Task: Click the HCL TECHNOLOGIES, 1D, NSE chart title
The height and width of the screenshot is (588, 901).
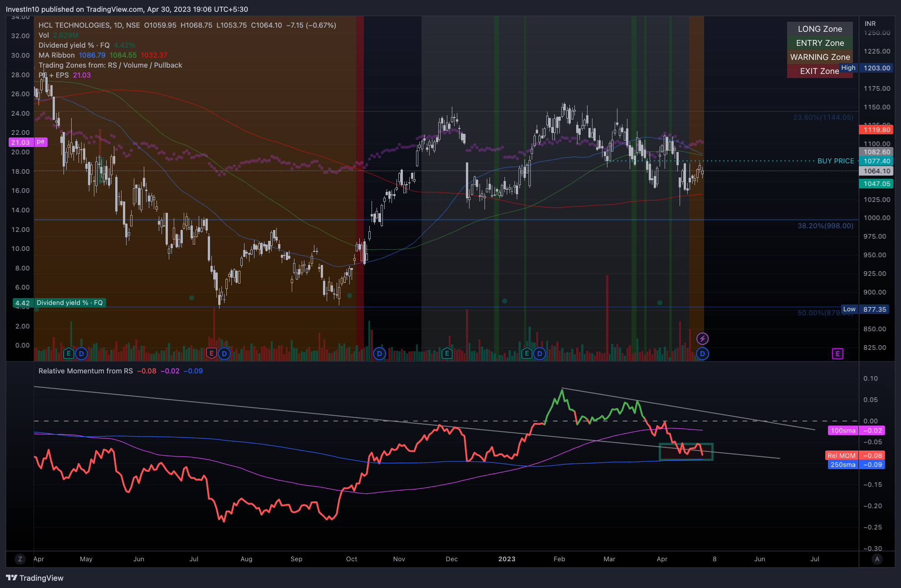Action: point(89,25)
